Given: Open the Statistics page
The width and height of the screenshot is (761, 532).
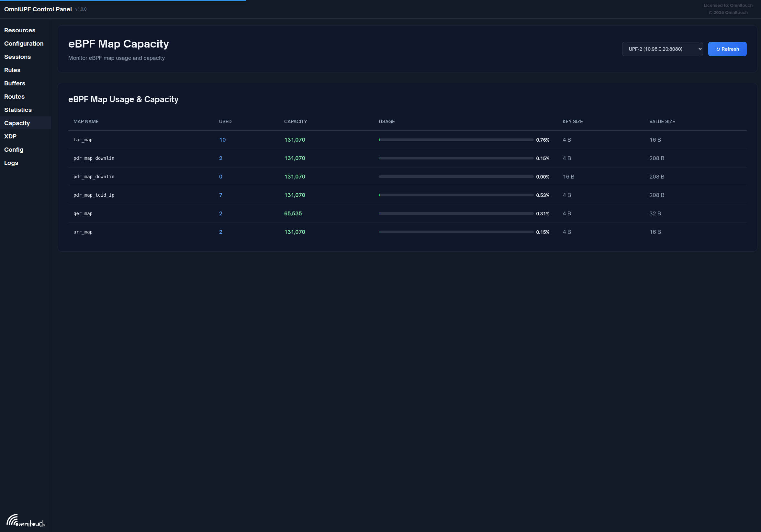Looking at the screenshot, I should (x=18, y=110).
